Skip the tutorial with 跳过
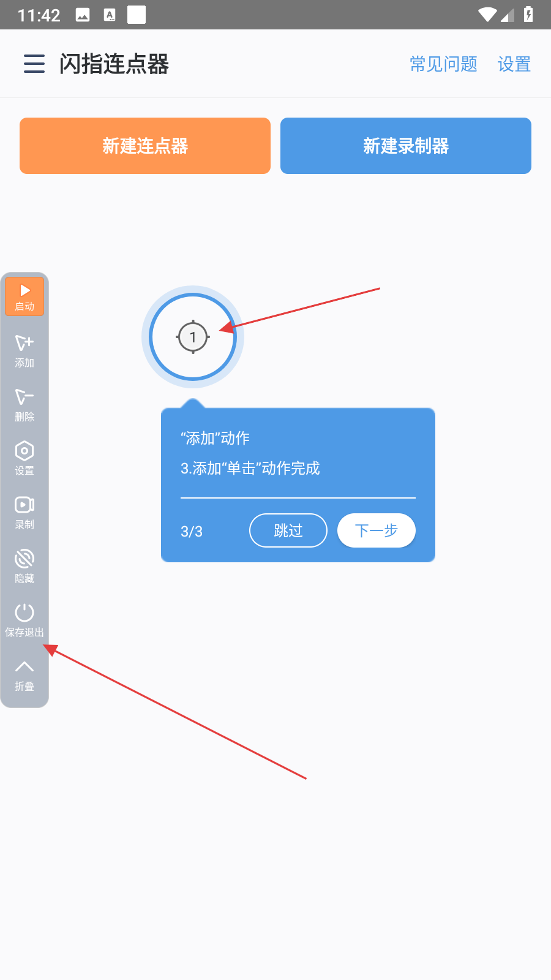This screenshot has height=980, width=551. pyautogui.click(x=288, y=530)
